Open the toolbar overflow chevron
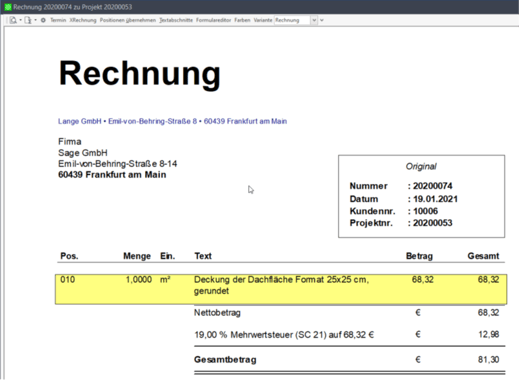 pyautogui.click(x=322, y=20)
